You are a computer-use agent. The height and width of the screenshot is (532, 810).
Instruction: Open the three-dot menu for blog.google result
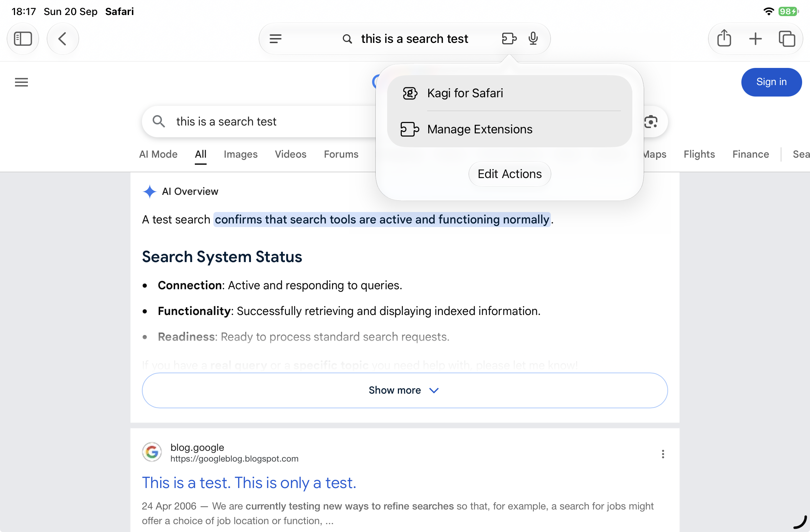click(663, 454)
